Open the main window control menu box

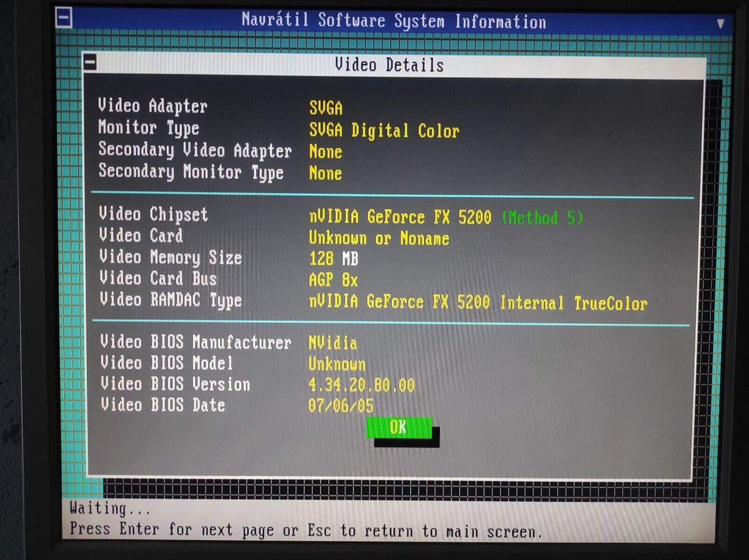[x=64, y=18]
